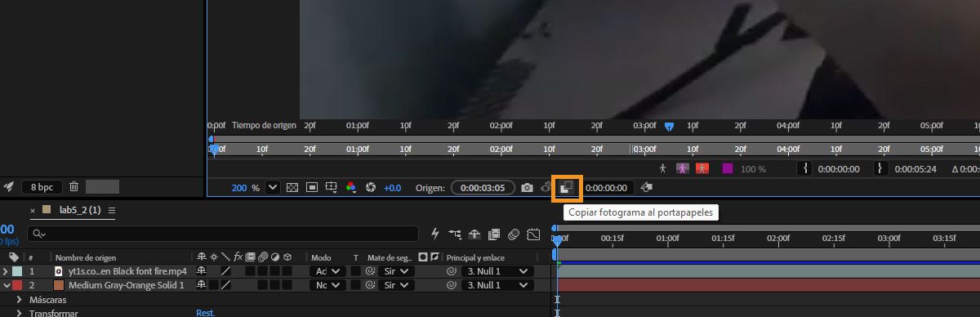The width and height of the screenshot is (980, 317).
Task: Open parent 3. Null 1 dropdown of layer 1
Action: 497,271
